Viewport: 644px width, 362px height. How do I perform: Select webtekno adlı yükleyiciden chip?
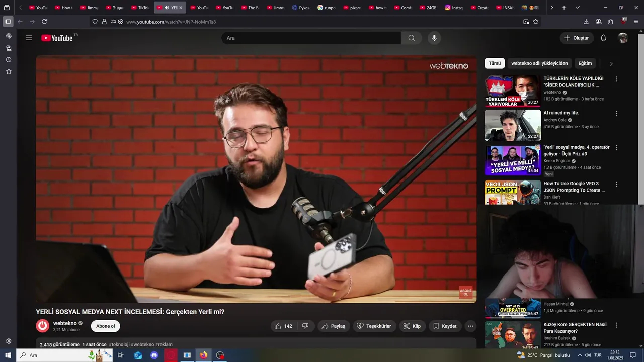(x=539, y=63)
